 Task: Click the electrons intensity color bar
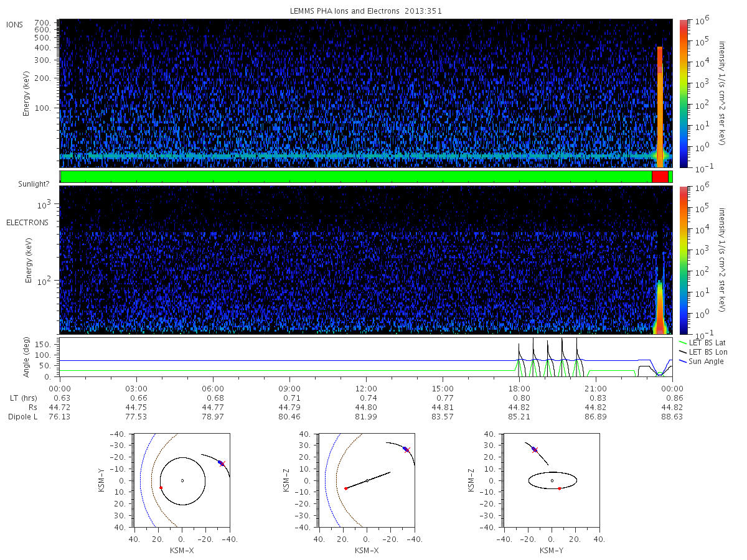pyautogui.click(x=684, y=260)
